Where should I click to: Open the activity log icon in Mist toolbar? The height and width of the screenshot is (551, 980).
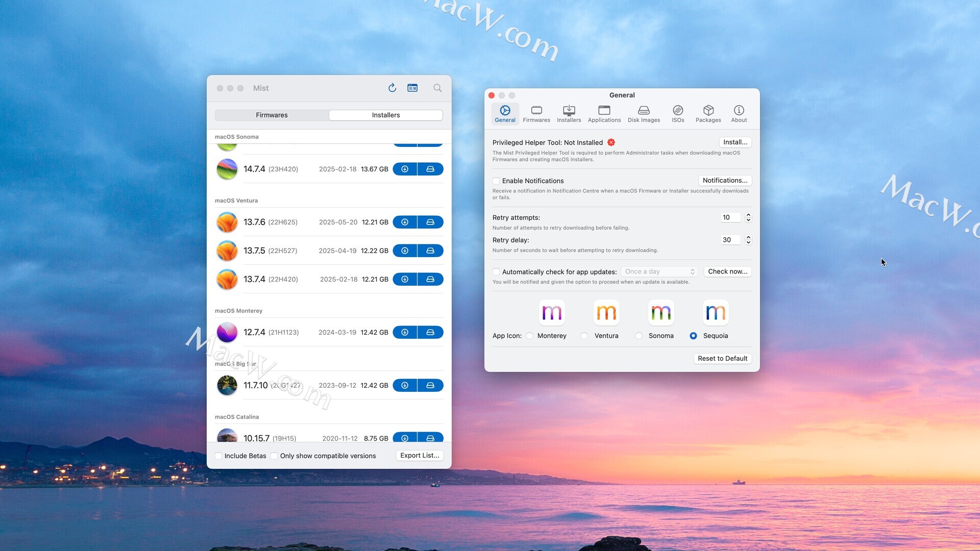412,88
